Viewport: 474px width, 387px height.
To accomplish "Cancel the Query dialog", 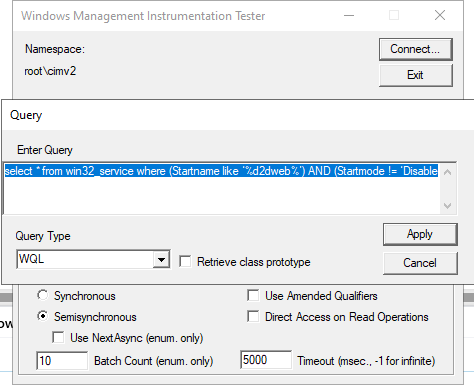I will pos(420,263).
